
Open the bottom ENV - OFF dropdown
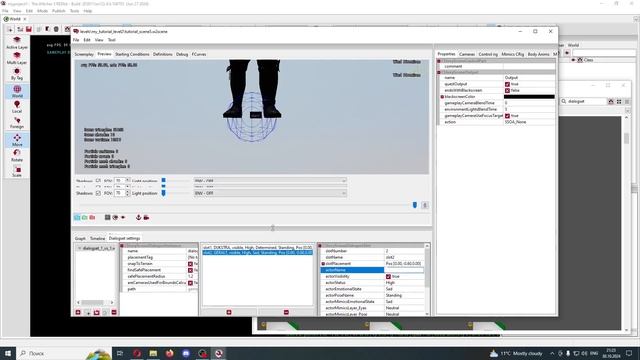270,193
